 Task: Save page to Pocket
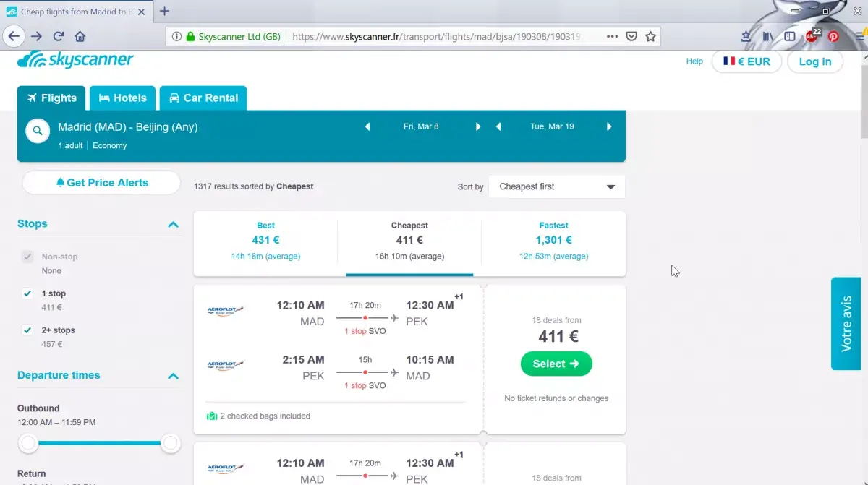631,36
